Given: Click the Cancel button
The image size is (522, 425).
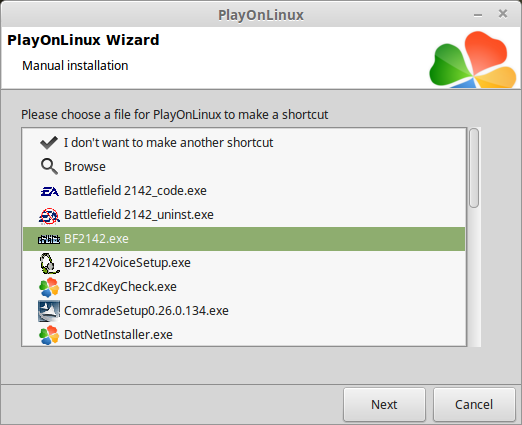Looking at the screenshot, I should pos(474,404).
